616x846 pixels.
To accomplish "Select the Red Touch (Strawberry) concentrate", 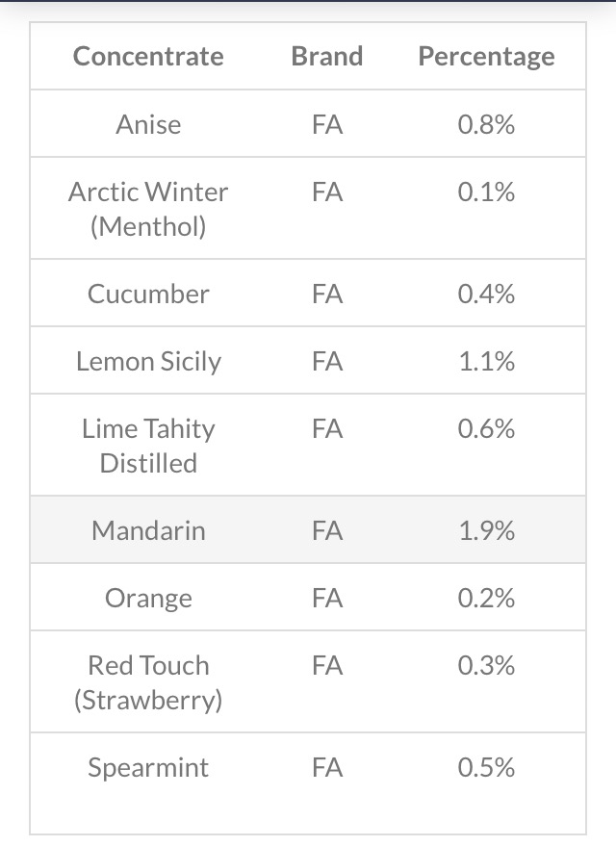I will [x=148, y=682].
